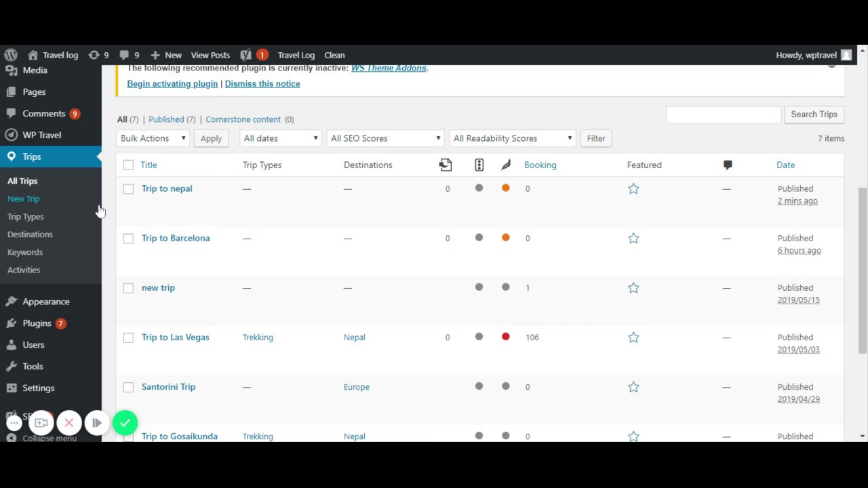Viewport: 868px width, 488px height.
Task: Toggle the featured star for Trip to nepal
Action: tap(633, 188)
